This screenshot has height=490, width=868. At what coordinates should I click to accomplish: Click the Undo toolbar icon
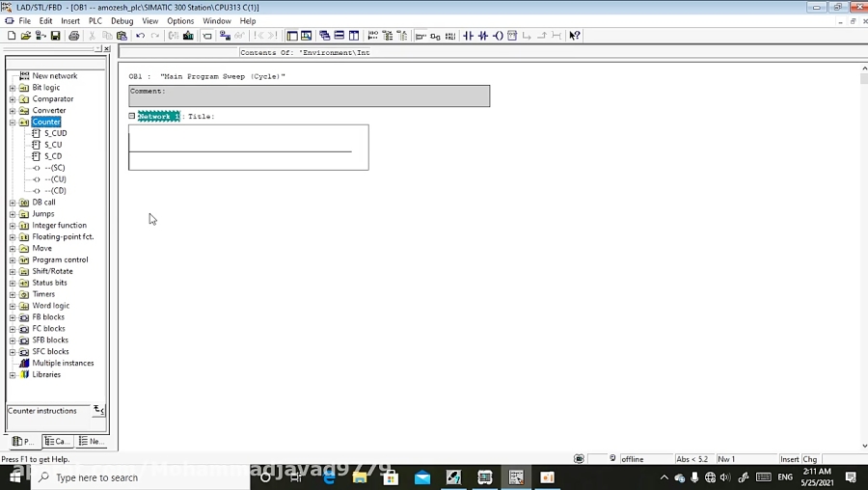click(141, 36)
